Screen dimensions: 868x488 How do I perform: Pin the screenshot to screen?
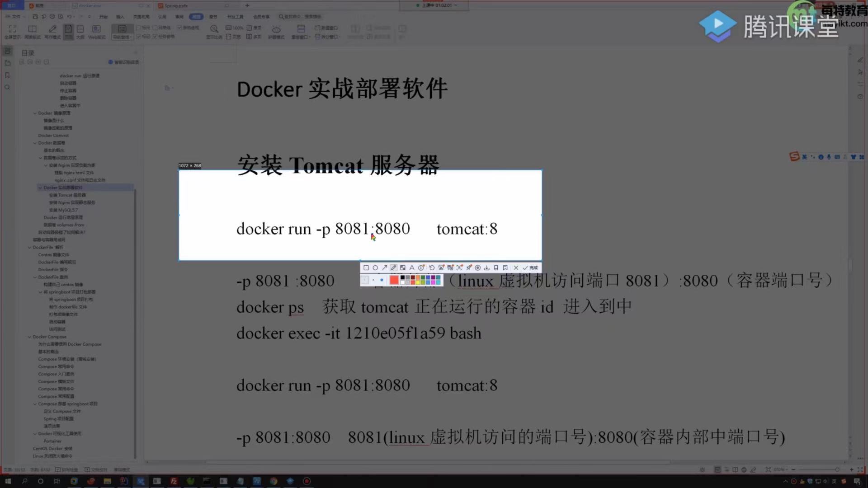pyautogui.click(x=469, y=268)
